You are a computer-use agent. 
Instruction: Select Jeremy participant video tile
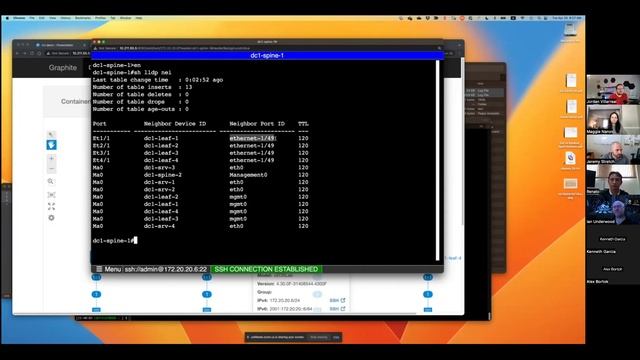click(613, 150)
